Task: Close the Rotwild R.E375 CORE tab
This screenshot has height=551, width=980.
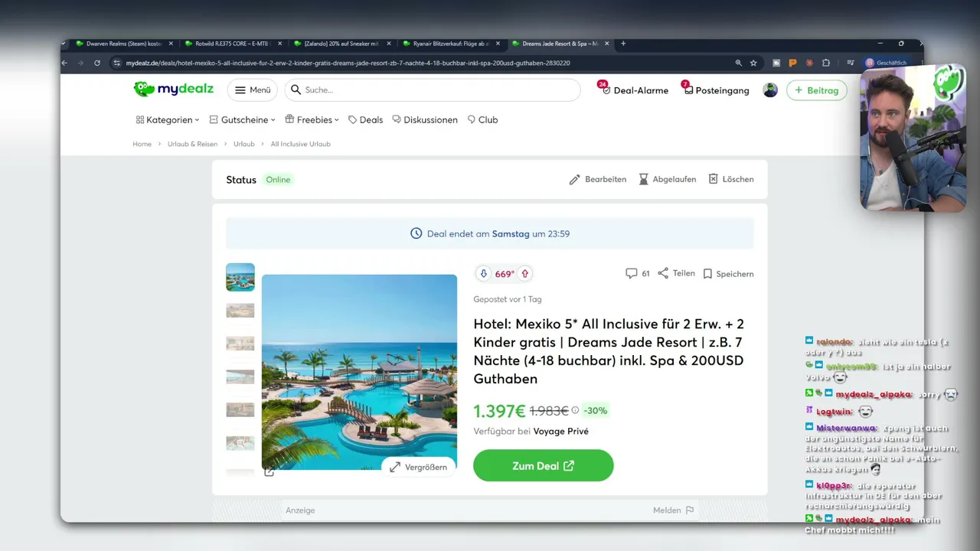Action: (x=279, y=44)
